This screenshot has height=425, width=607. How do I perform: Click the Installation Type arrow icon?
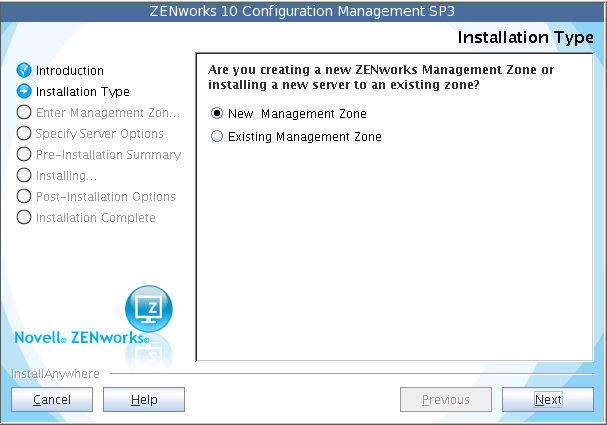pos(24,92)
